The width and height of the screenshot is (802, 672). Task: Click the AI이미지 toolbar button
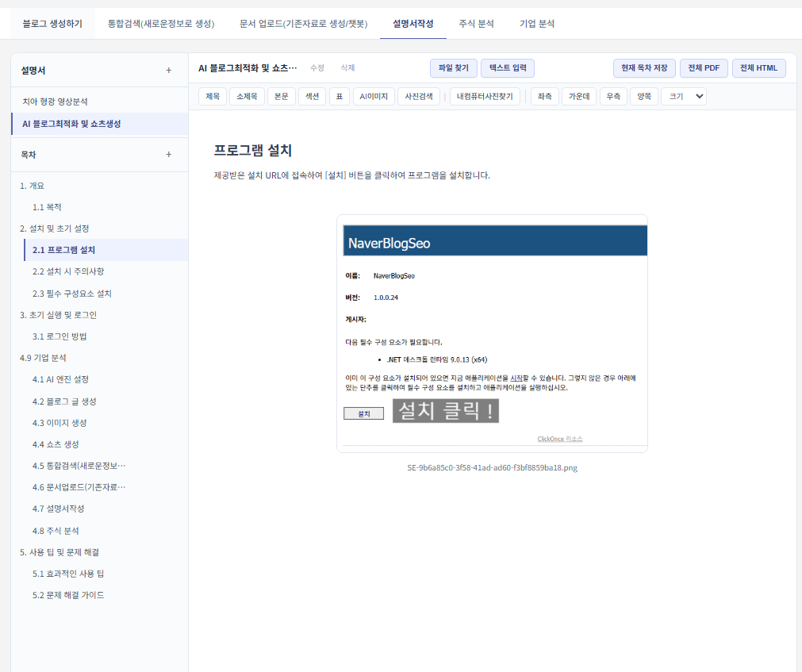click(x=374, y=96)
